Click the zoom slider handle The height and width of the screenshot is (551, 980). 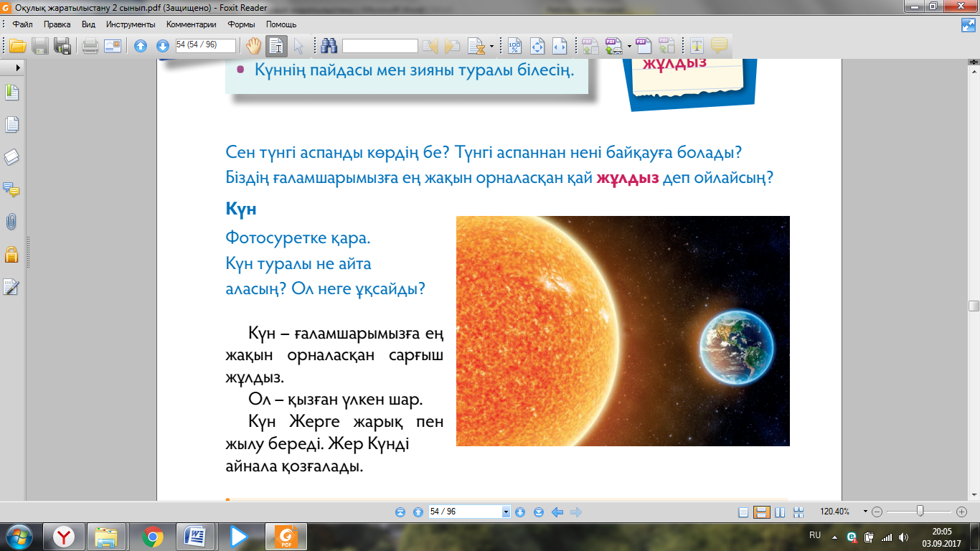click(920, 512)
